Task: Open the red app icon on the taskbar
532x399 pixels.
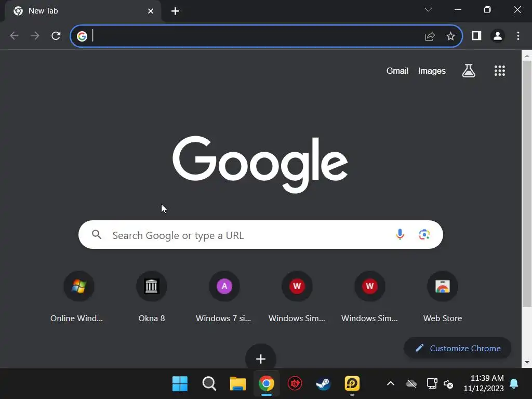Action: coord(295,384)
